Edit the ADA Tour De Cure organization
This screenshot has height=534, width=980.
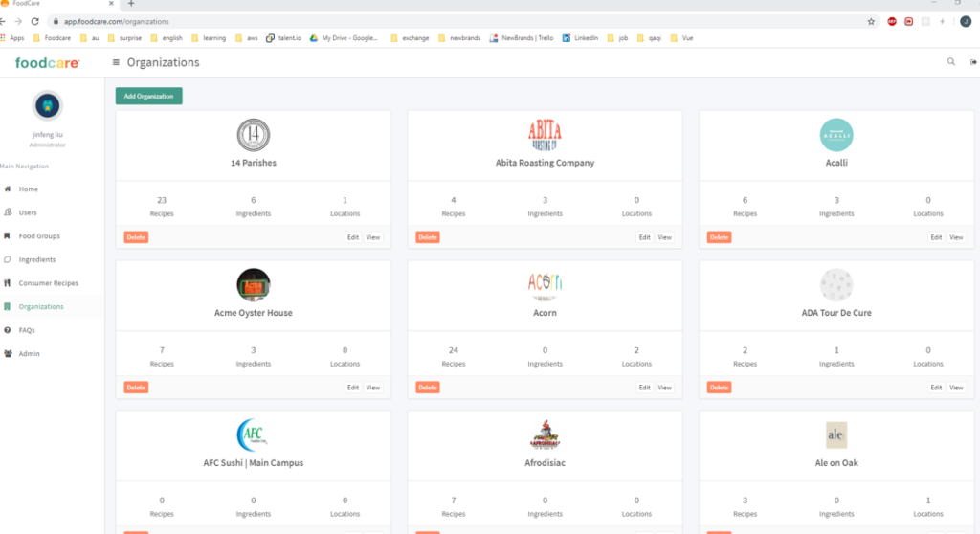tap(936, 388)
